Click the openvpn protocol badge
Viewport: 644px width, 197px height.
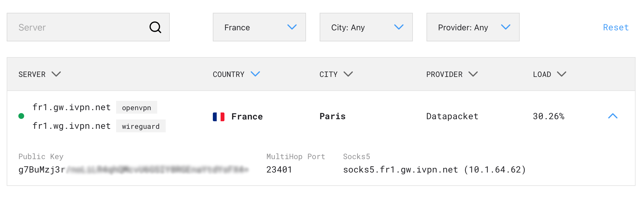(137, 107)
